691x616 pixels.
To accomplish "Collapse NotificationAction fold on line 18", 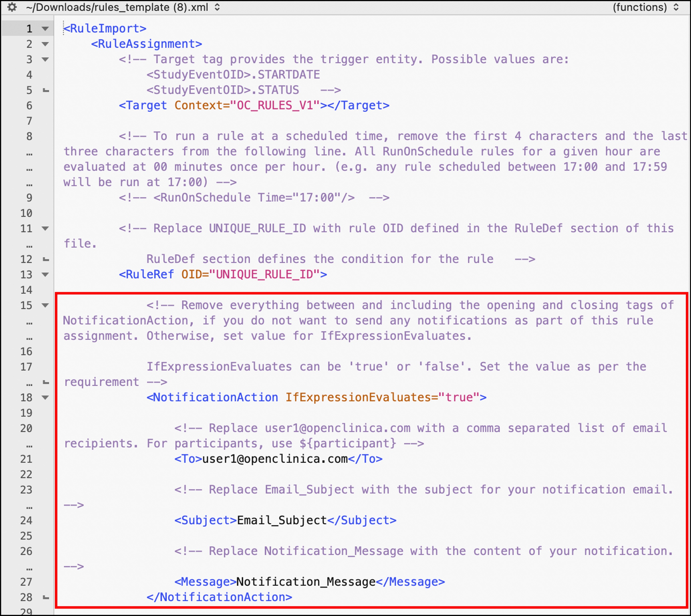I will click(x=45, y=397).
